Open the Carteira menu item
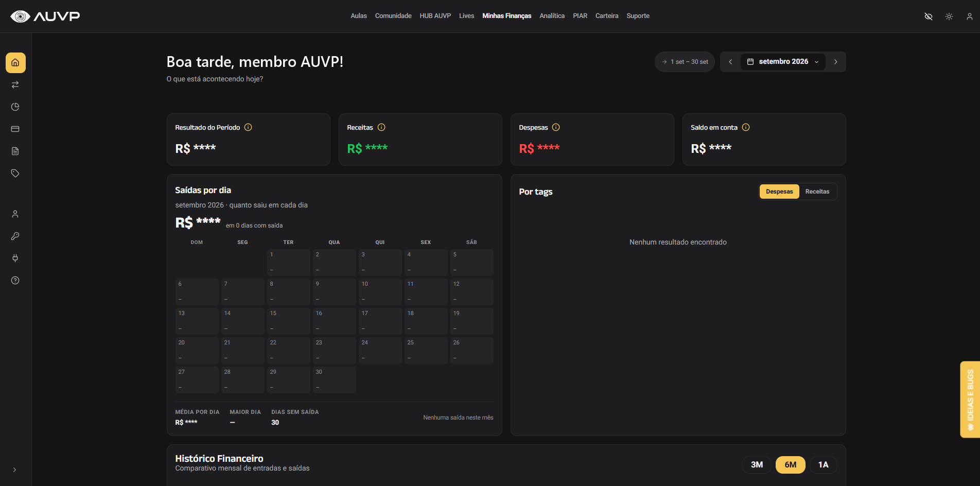Viewport: 980px width, 486px height. [607, 16]
